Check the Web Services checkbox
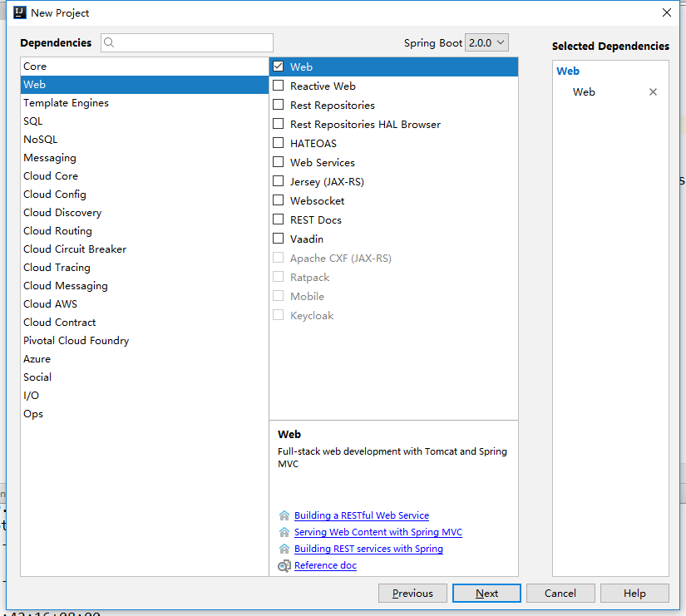The width and height of the screenshot is (686, 616). pyautogui.click(x=279, y=162)
